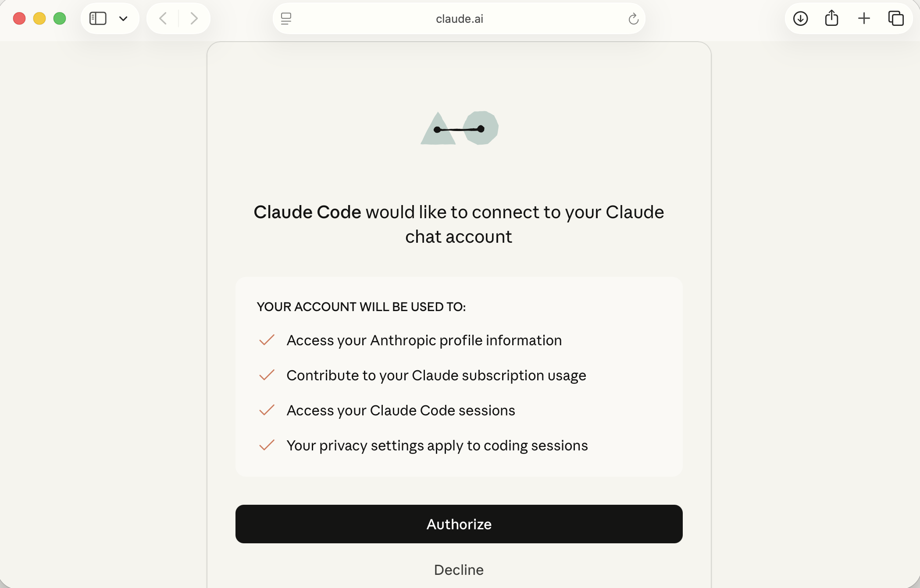This screenshot has width=920, height=588.
Task: Click the Anthropic connection logo graphic
Action: pyautogui.click(x=459, y=128)
